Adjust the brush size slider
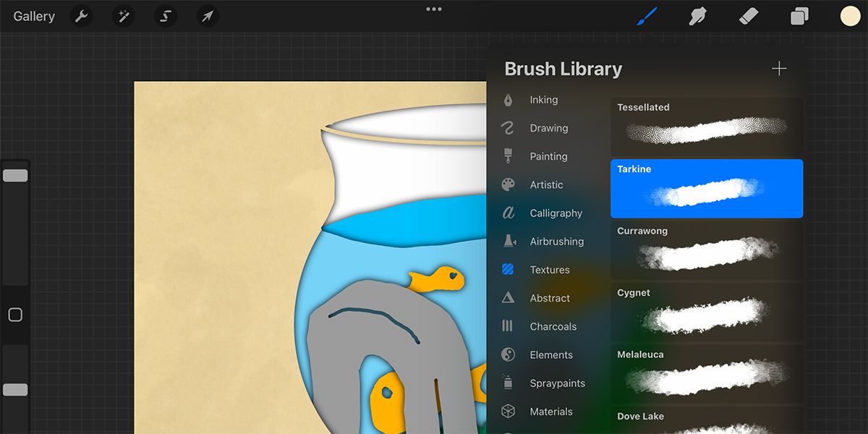 click(15, 175)
